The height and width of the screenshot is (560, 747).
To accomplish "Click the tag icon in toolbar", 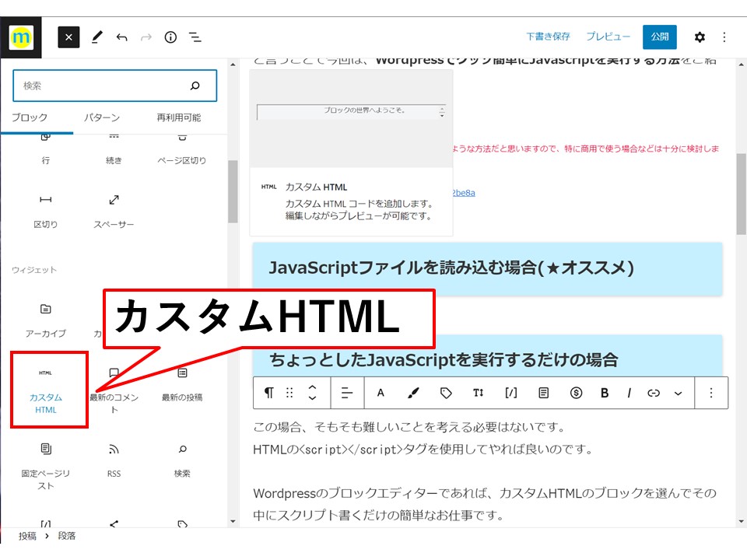I will tap(446, 393).
